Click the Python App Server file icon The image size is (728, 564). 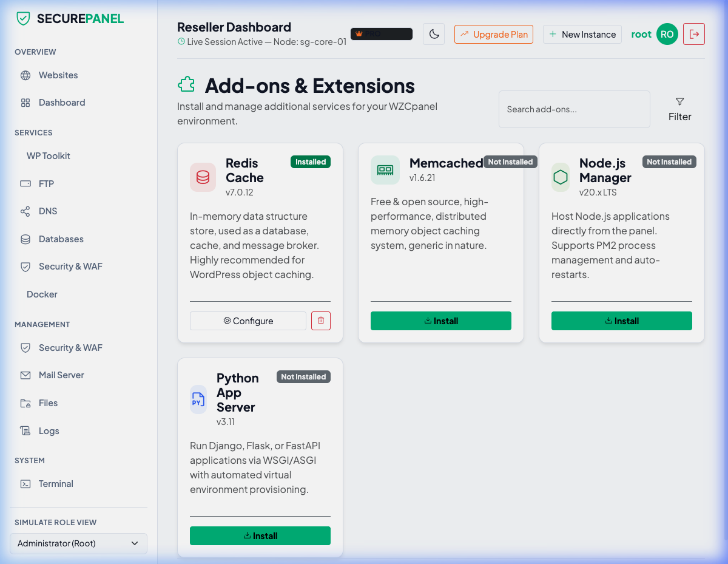[198, 399]
